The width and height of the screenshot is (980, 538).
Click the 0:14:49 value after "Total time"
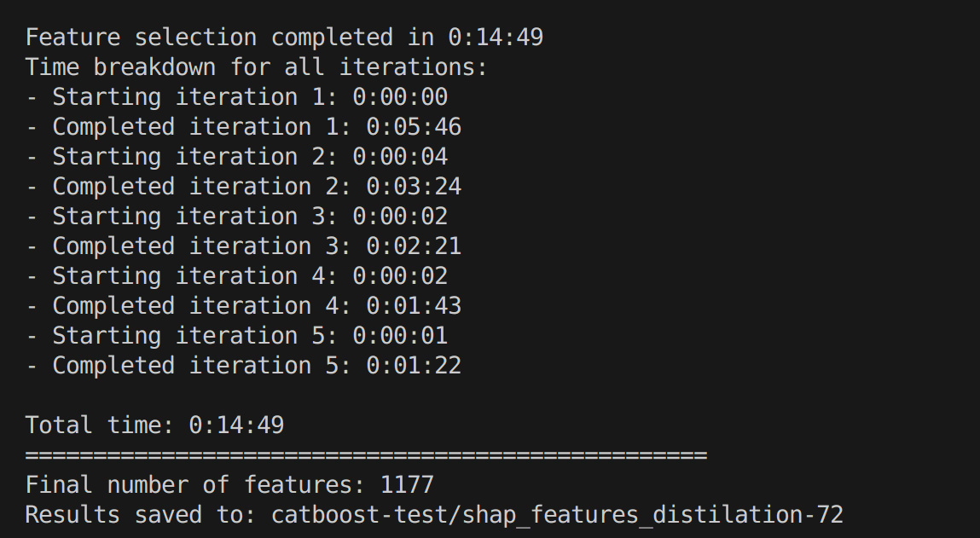(x=236, y=425)
